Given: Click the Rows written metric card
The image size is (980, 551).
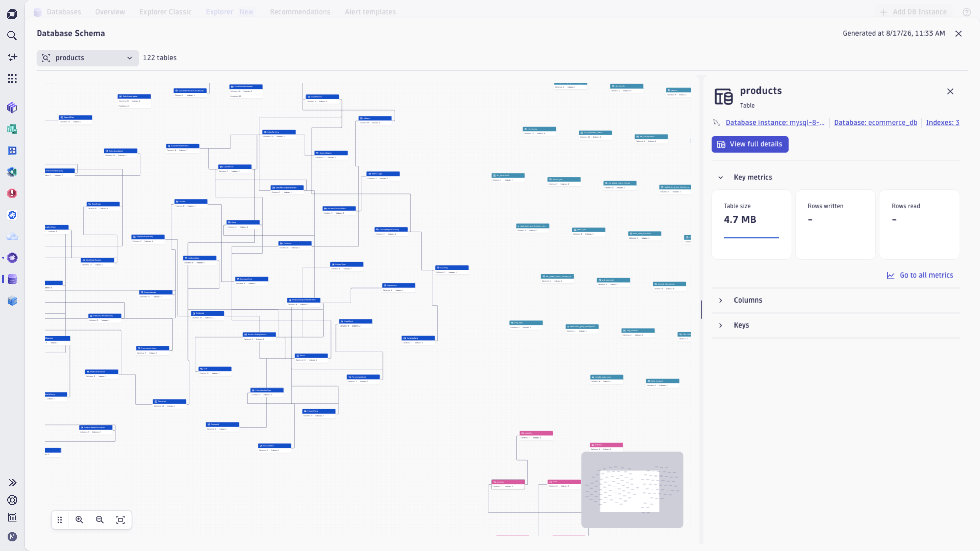Looking at the screenshot, I should pyautogui.click(x=836, y=224).
